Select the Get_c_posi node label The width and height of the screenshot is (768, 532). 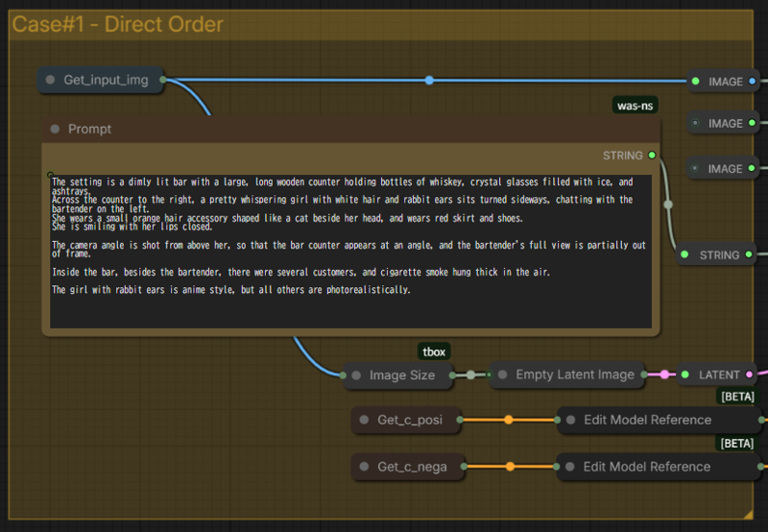click(410, 420)
